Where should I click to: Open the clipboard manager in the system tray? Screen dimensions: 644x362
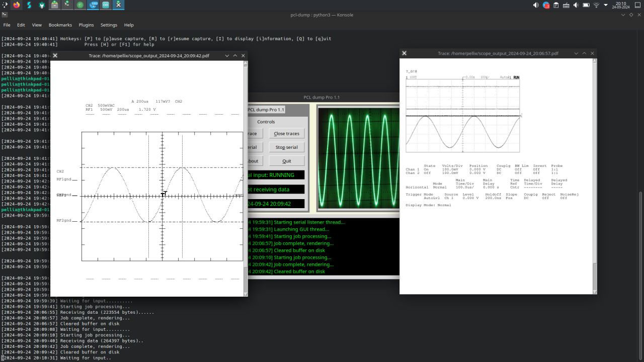tap(556, 6)
